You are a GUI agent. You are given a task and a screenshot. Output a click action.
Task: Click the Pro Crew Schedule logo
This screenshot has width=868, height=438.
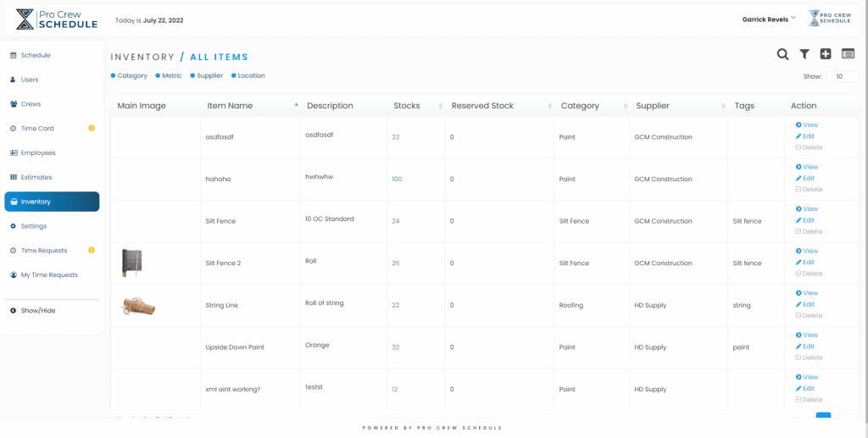tap(57, 19)
